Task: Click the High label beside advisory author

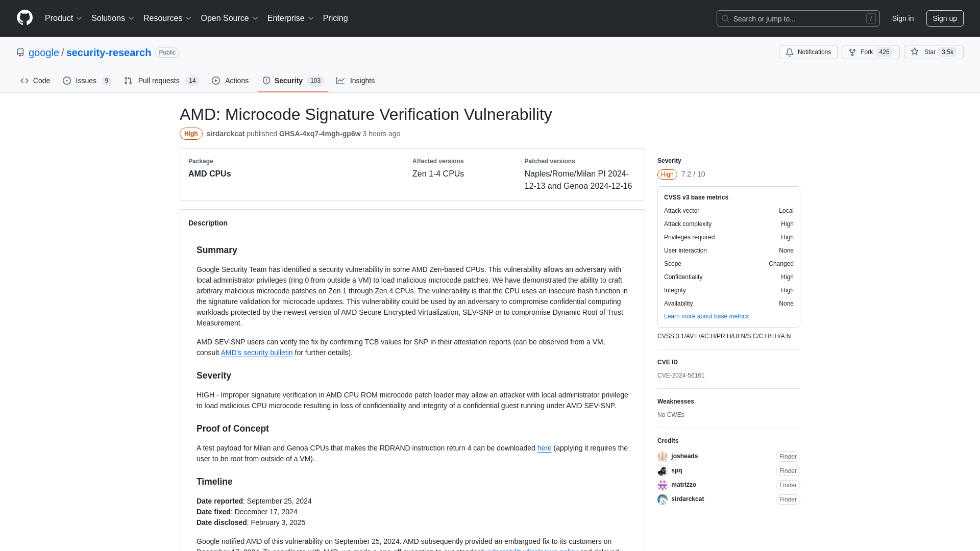Action: click(x=191, y=134)
